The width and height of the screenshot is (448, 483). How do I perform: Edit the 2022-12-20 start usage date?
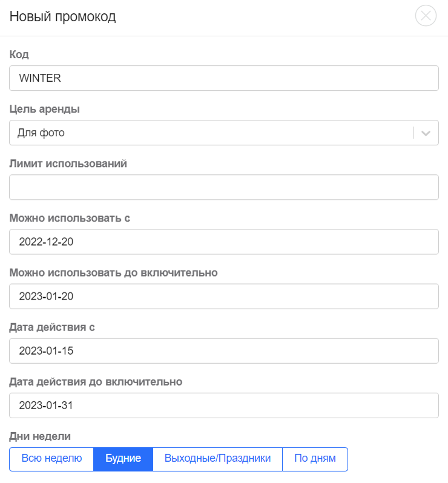[224, 242]
